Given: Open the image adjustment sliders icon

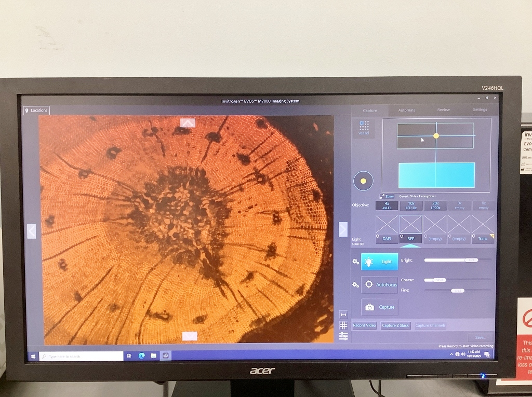Looking at the screenshot, I should pos(343,336).
